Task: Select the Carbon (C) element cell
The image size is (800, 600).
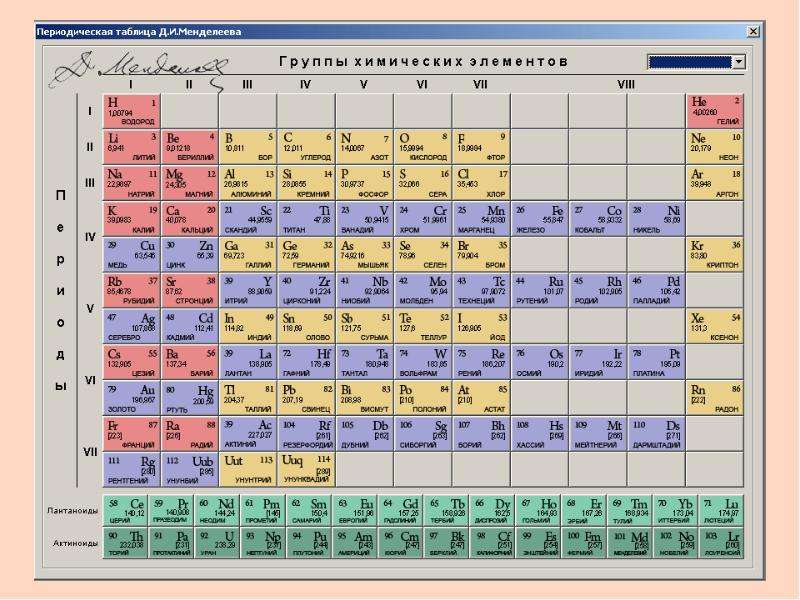Action: click(307, 147)
